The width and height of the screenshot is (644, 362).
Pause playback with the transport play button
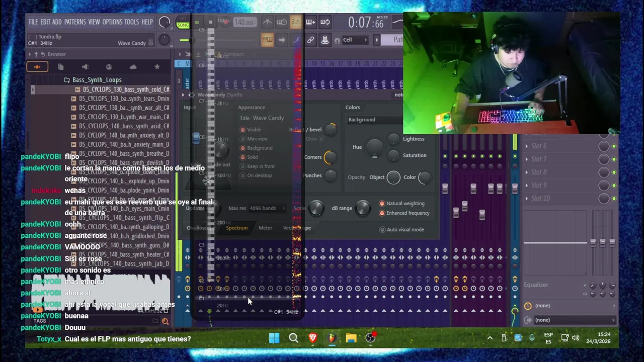click(x=197, y=22)
